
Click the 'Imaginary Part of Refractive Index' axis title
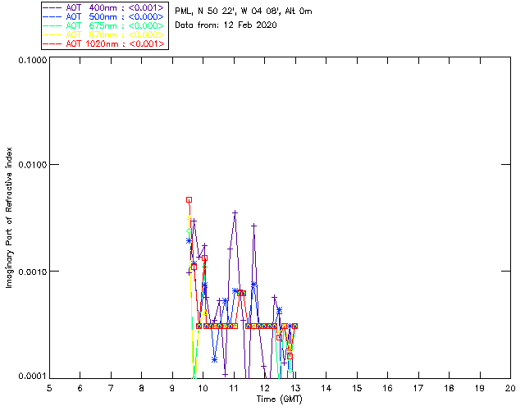click(11, 217)
